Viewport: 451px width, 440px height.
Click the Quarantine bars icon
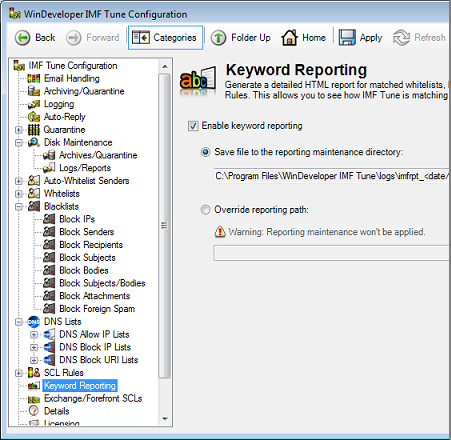point(34,130)
